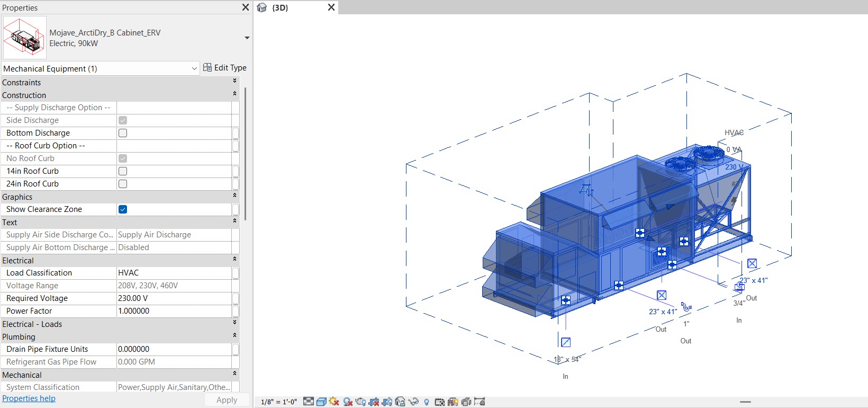Click the Supply Air Discharge text value
Image resolution: width=868 pixels, height=408 pixels.
click(x=155, y=235)
